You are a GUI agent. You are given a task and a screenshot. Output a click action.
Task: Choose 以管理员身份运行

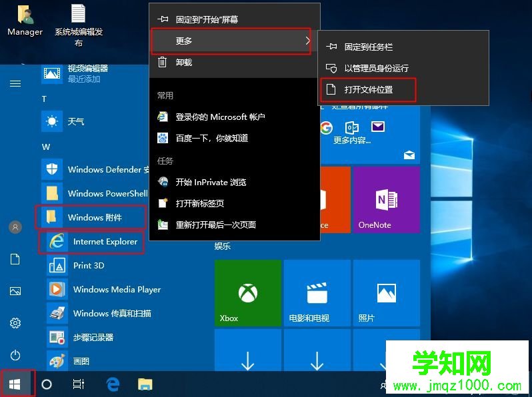403,68
